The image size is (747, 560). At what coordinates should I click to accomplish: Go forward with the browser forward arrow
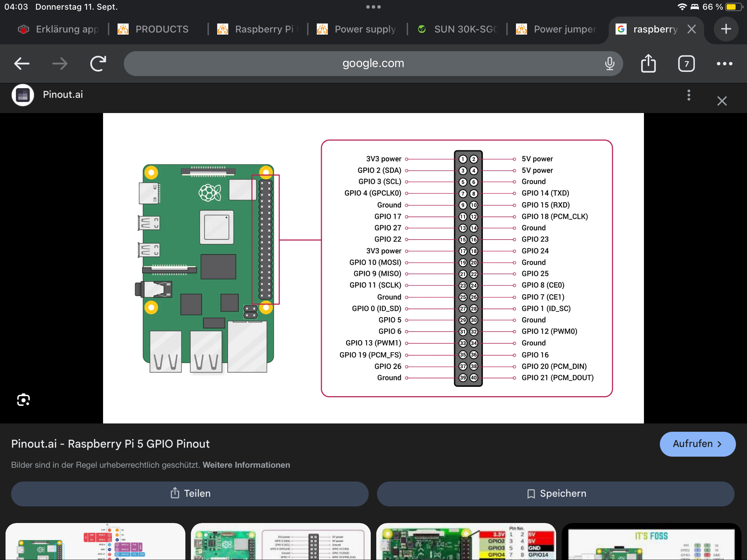pyautogui.click(x=60, y=64)
